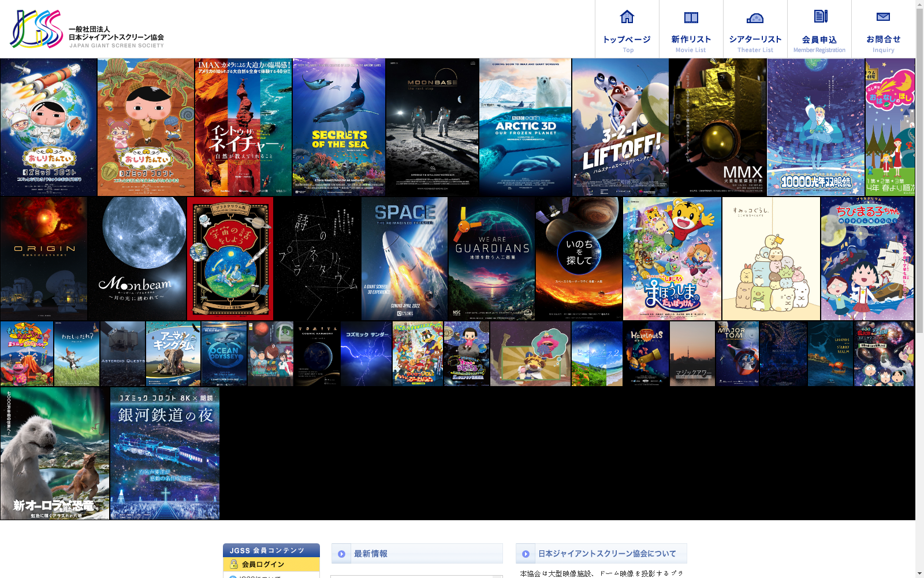Open いのちを探して poster
This screenshot has height=578, width=924.
coord(579,258)
